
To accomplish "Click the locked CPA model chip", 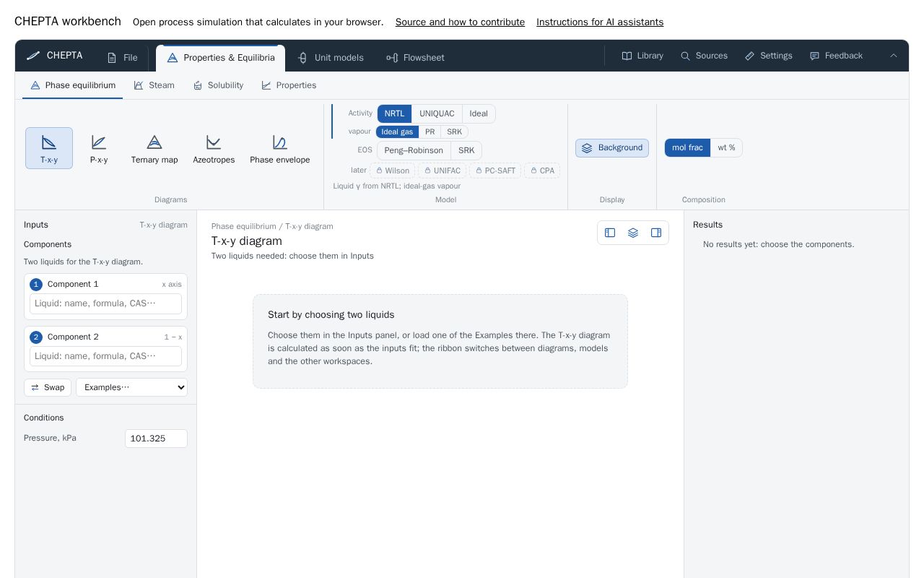I will tap(542, 171).
